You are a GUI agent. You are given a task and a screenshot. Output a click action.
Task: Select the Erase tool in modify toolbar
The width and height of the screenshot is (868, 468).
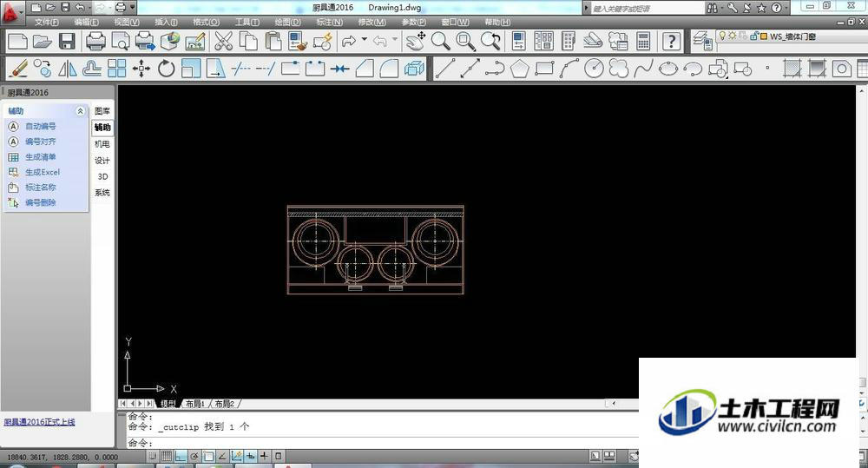[x=18, y=69]
